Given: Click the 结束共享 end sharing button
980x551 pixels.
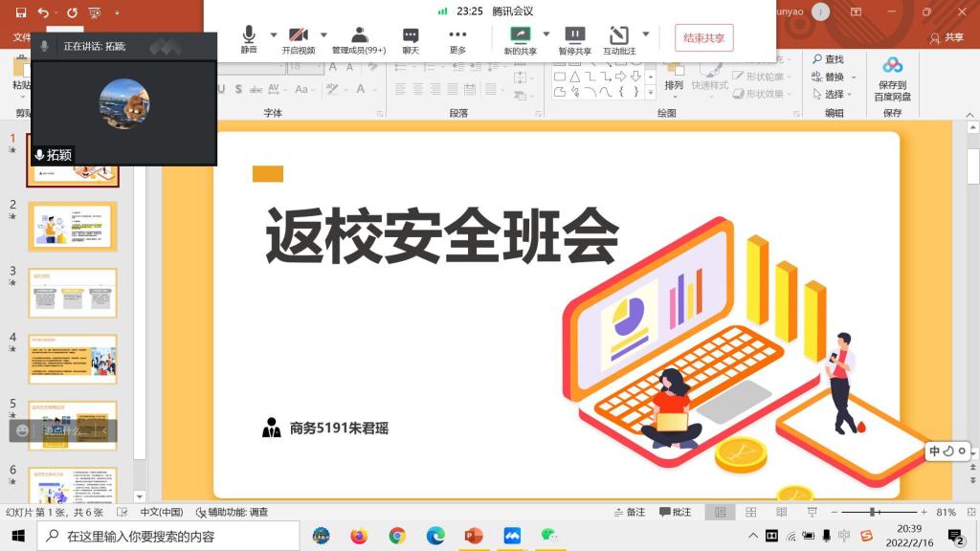Looking at the screenshot, I should (703, 38).
